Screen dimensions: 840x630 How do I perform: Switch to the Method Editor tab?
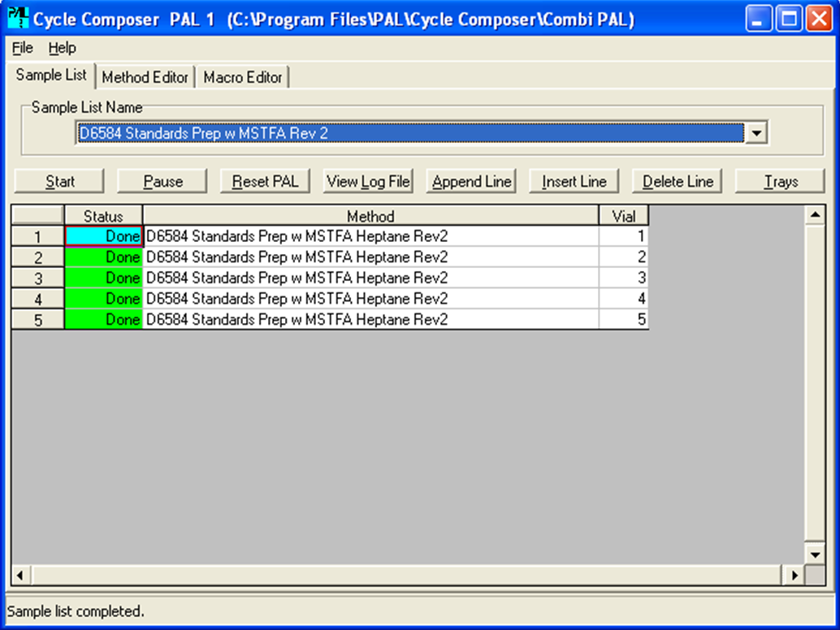[x=145, y=78]
